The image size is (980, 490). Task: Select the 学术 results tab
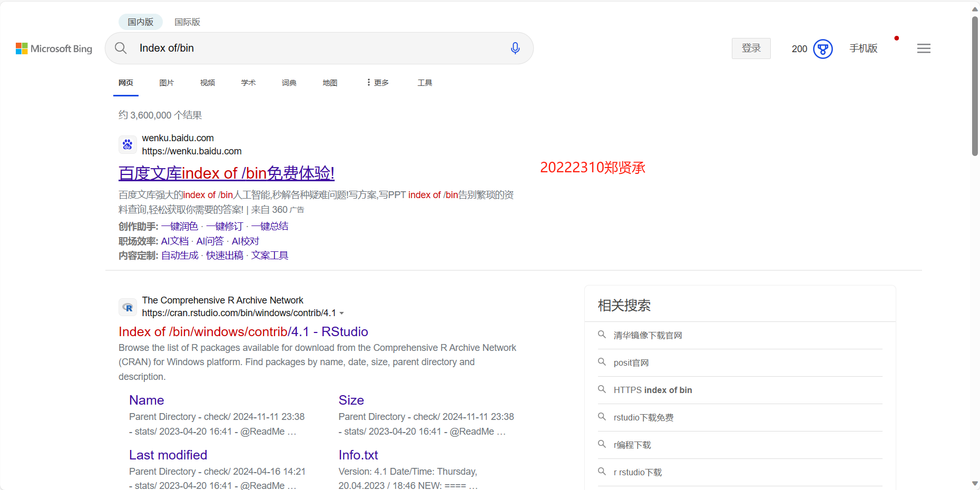tap(249, 83)
